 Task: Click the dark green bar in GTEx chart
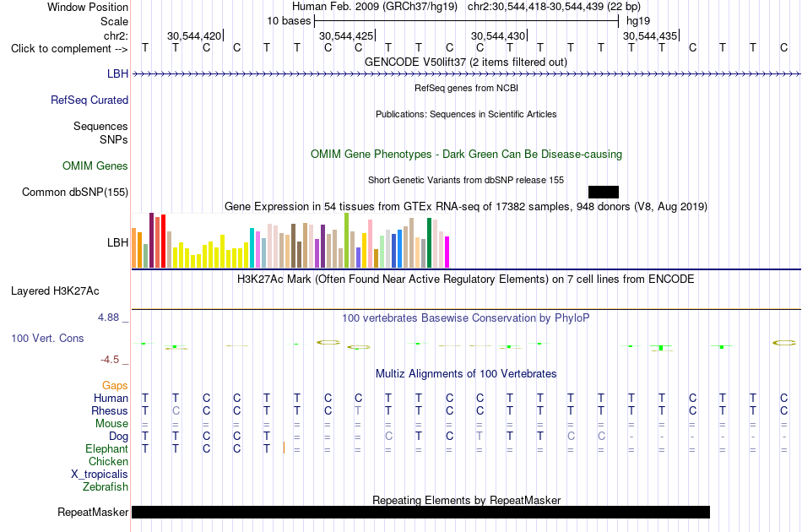[429, 243]
